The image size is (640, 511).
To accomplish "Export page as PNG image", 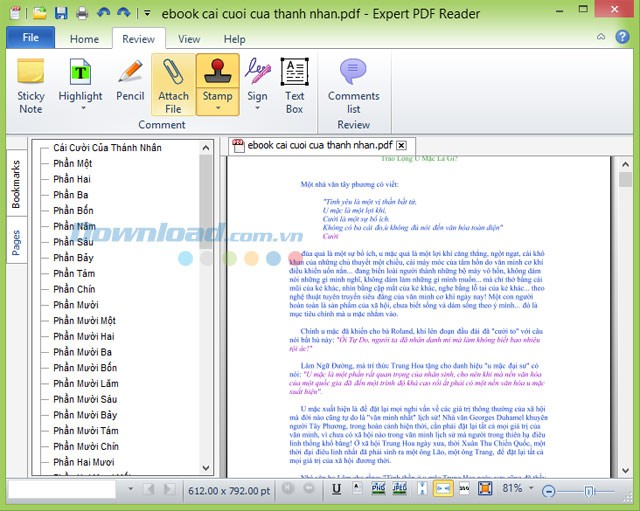I will 378,489.
